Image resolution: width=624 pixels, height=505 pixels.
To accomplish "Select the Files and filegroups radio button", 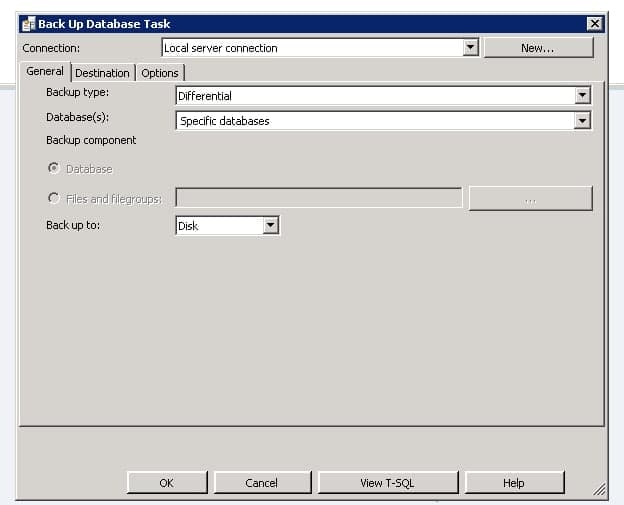I will tap(54, 198).
